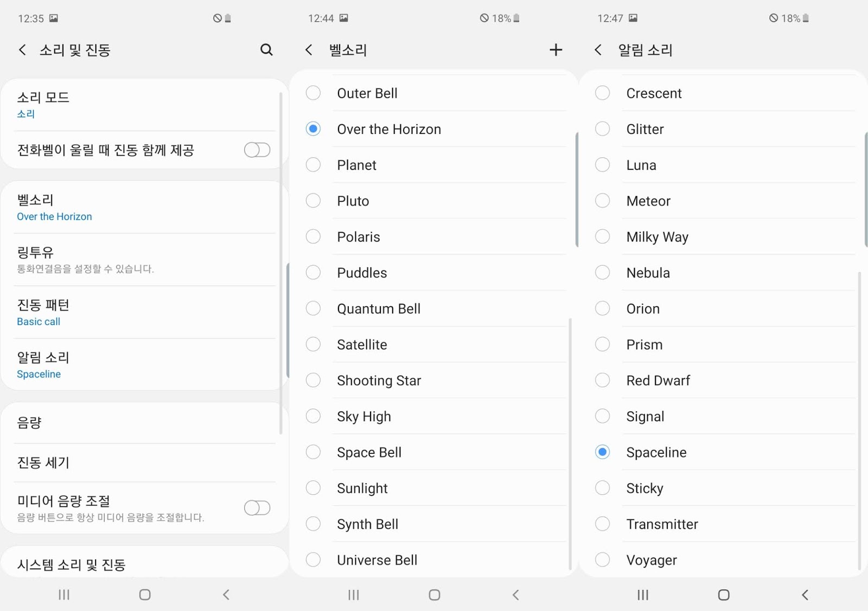Open 진동 세기 setting

click(144, 462)
